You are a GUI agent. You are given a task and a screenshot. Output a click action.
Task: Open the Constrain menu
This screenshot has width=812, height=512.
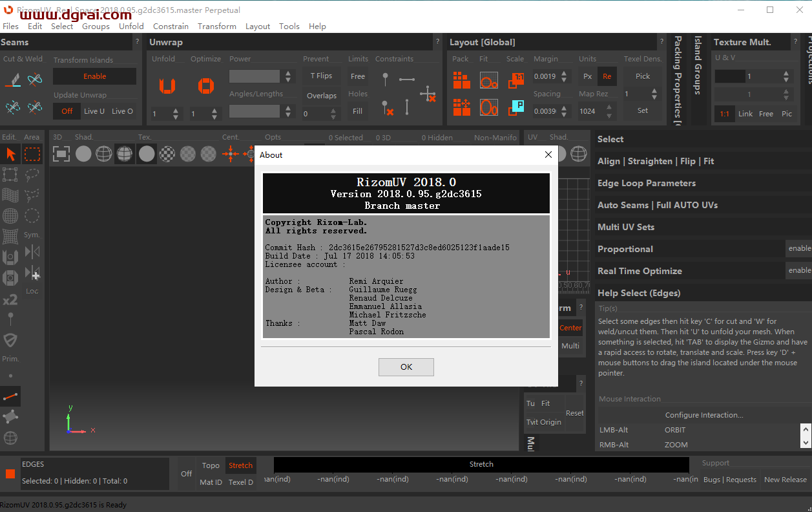[171, 27]
